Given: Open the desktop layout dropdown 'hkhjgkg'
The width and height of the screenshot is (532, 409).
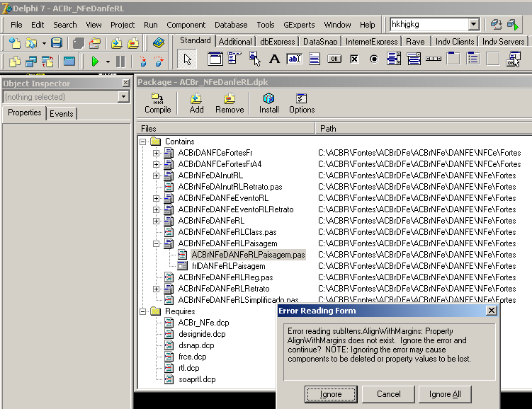Looking at the screenshot, I should [474, 24].
